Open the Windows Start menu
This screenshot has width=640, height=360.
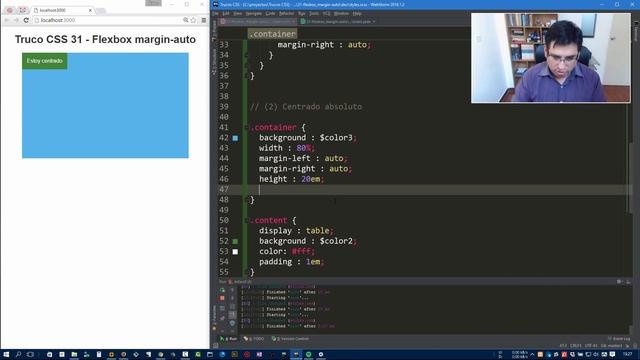pos(6,354)
